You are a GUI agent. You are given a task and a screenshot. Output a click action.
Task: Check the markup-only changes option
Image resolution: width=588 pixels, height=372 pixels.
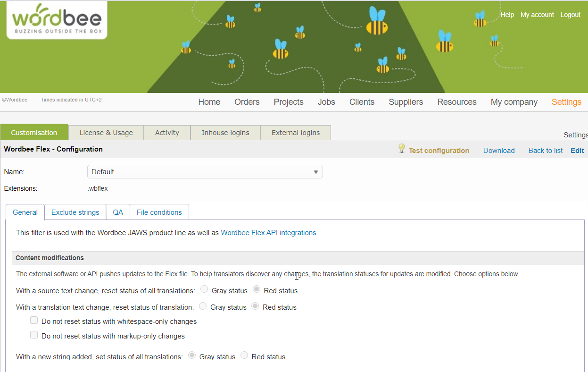[x=34, y=335]
